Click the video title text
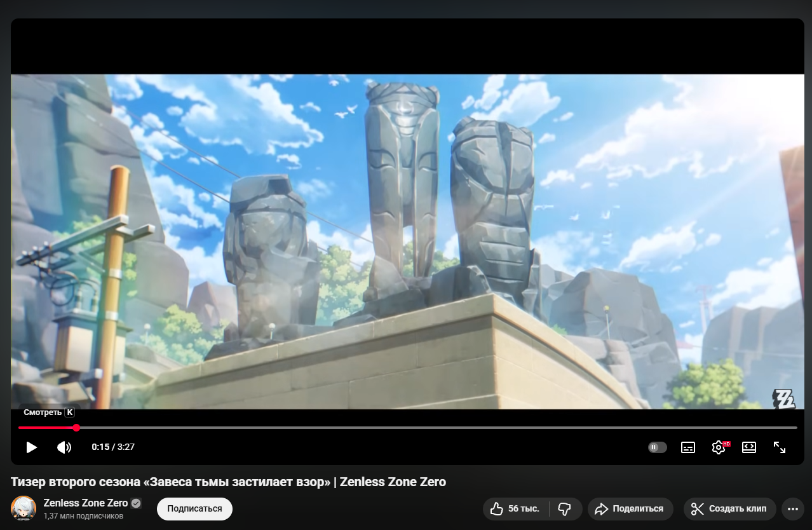The width and height of the screenshot is (812, 530). 228,482
